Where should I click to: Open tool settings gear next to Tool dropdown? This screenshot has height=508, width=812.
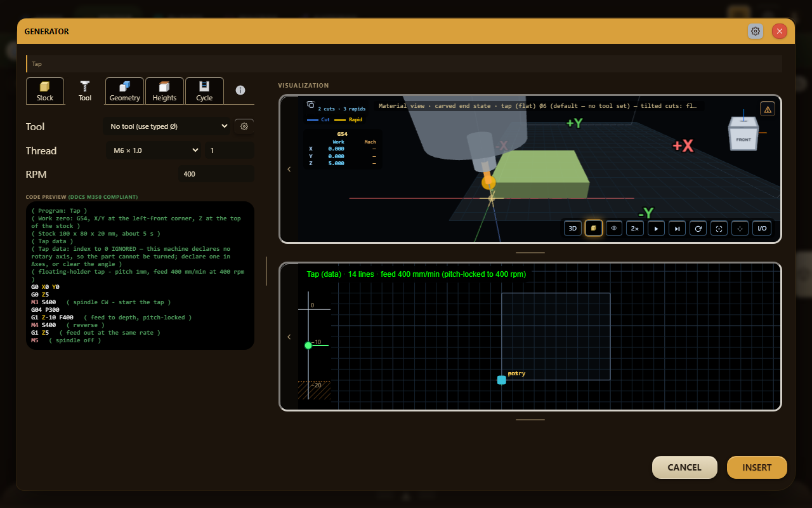pyautogui.click(x=244, y=126)
